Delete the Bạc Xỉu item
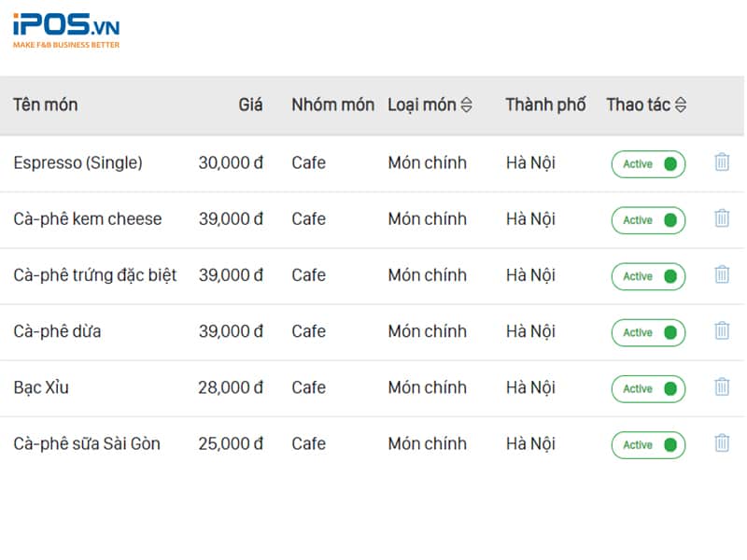 click(720, 387)
